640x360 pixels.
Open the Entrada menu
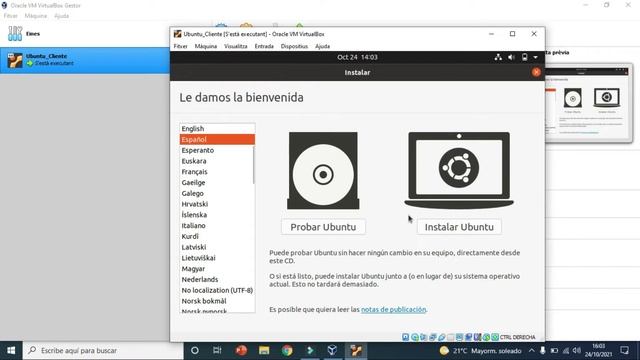click(x=264, y=46)
